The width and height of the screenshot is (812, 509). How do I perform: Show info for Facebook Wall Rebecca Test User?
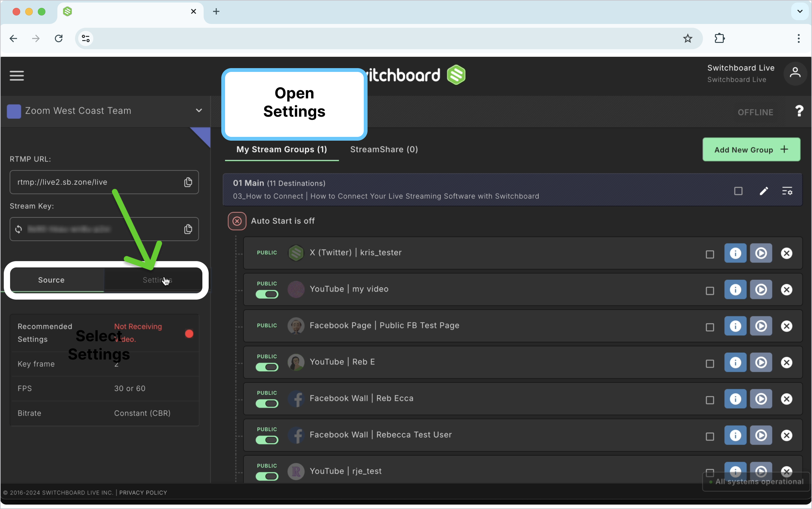pyautogui.click(x=735, y=435)
